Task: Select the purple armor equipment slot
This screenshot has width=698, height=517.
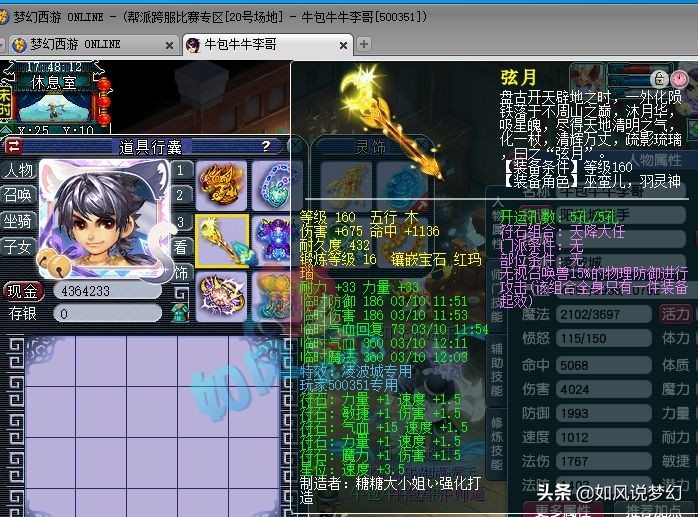Action: [x=272, y=240]
